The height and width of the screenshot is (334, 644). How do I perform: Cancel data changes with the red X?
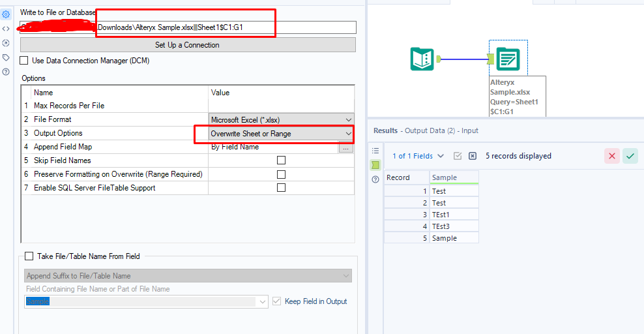[612, 156]
